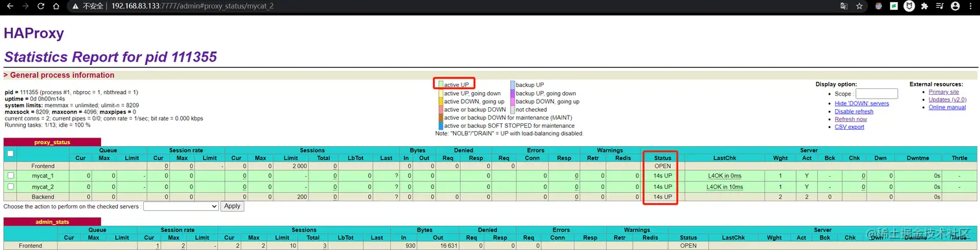Open the browser home page icon
Screen dimensions: 980x250
tap(56, 6)
